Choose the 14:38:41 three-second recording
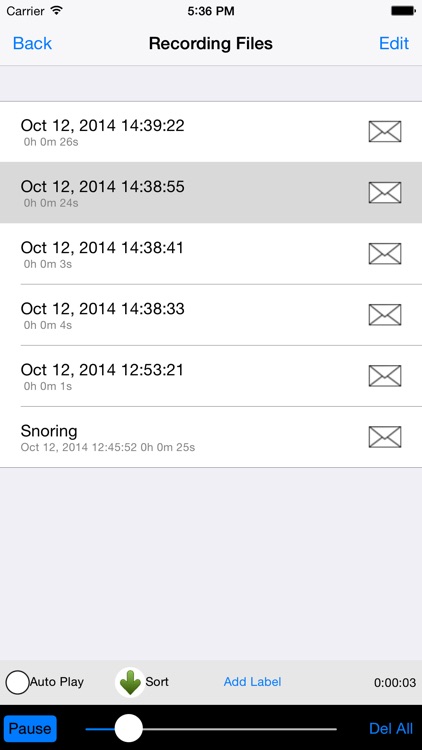This screenshot has height=750, width=422. click(211, 254)
